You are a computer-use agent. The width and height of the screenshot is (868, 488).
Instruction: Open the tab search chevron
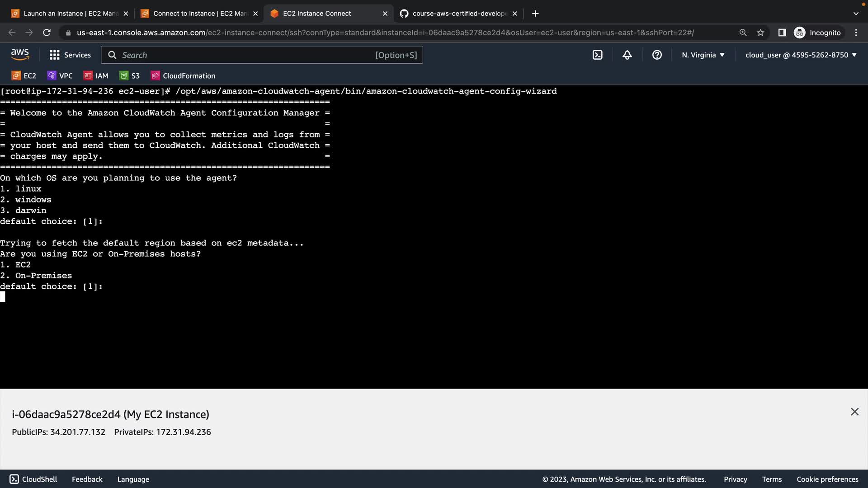(855, 14)
